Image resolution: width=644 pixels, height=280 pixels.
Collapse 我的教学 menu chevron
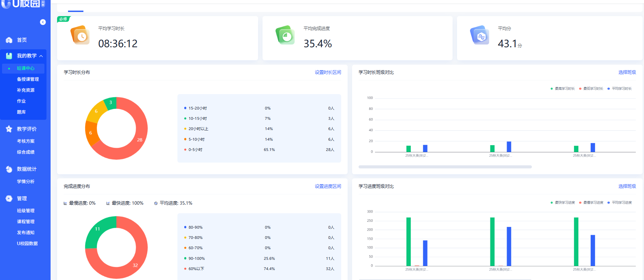[x=41, y=56]
